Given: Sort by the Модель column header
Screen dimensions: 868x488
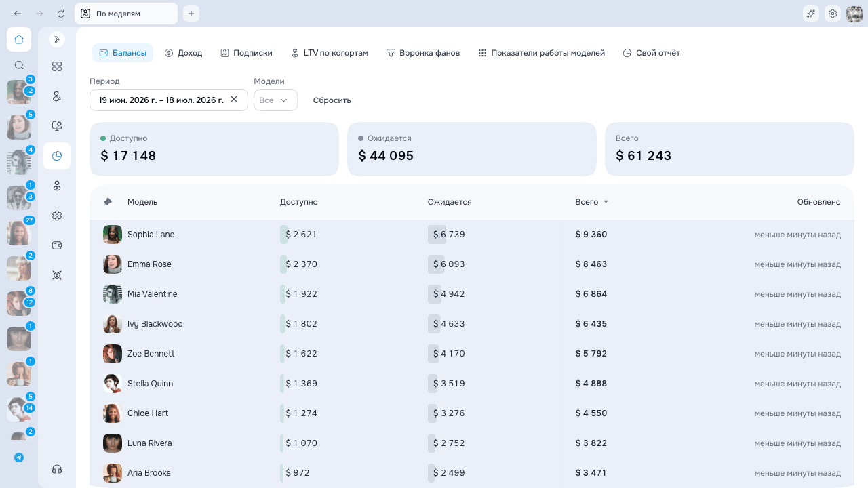Looking at the screenshot, I should pyautogui.click(x=142, y=202).
